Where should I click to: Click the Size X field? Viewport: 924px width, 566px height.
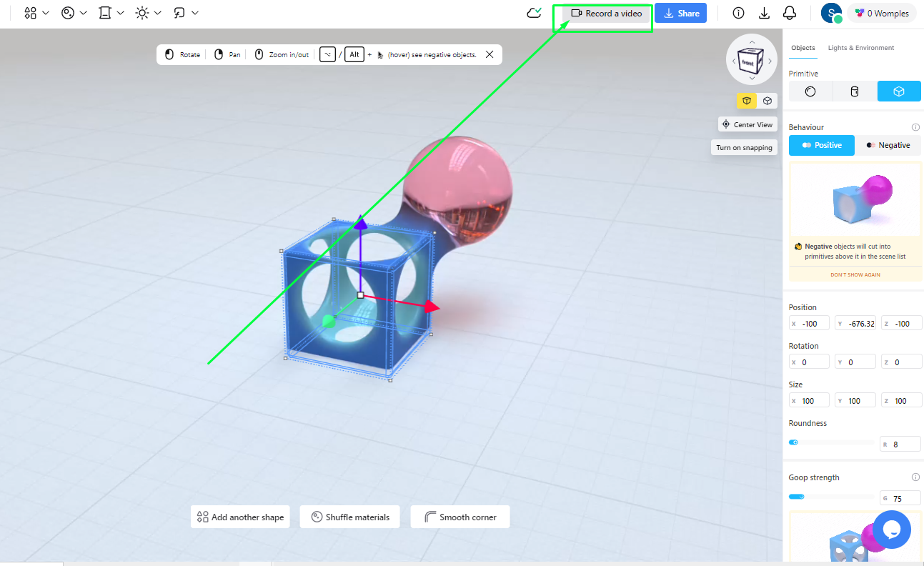pyautogui.click(x=809, y=400)
